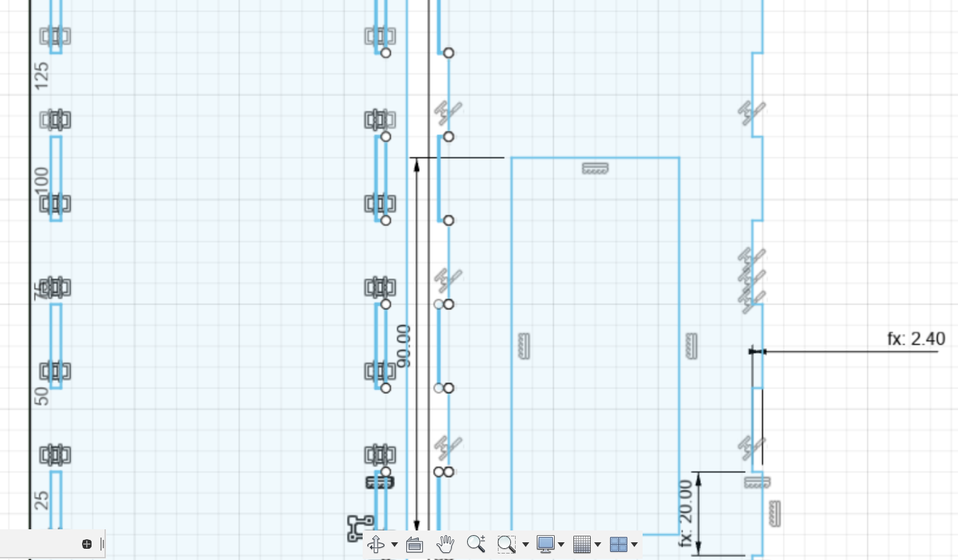Click the ruler label 50
Screen dimensions: 958x560
(x=41, y=396)
